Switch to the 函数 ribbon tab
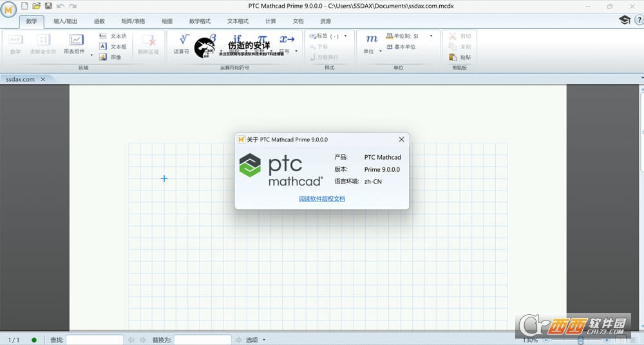The image size is (644, 345). point(99,21)
